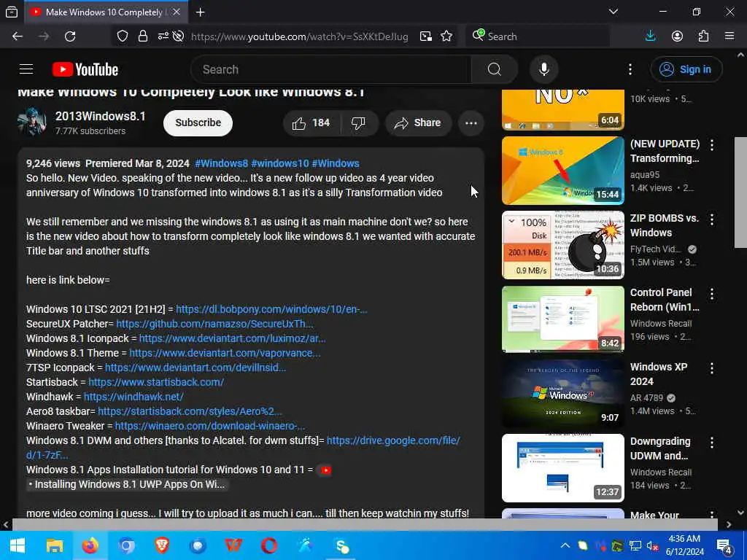Viewport: 747px width, 560px height.
Task: Show hidden system tray icons chevron
Action: pyautogui.click(x=565, y=545)
